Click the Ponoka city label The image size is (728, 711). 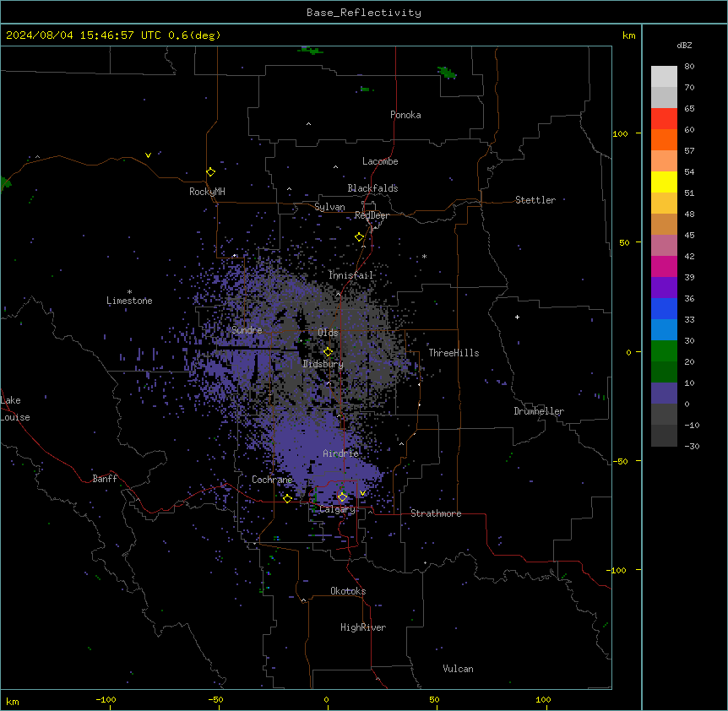click(405, 115)
